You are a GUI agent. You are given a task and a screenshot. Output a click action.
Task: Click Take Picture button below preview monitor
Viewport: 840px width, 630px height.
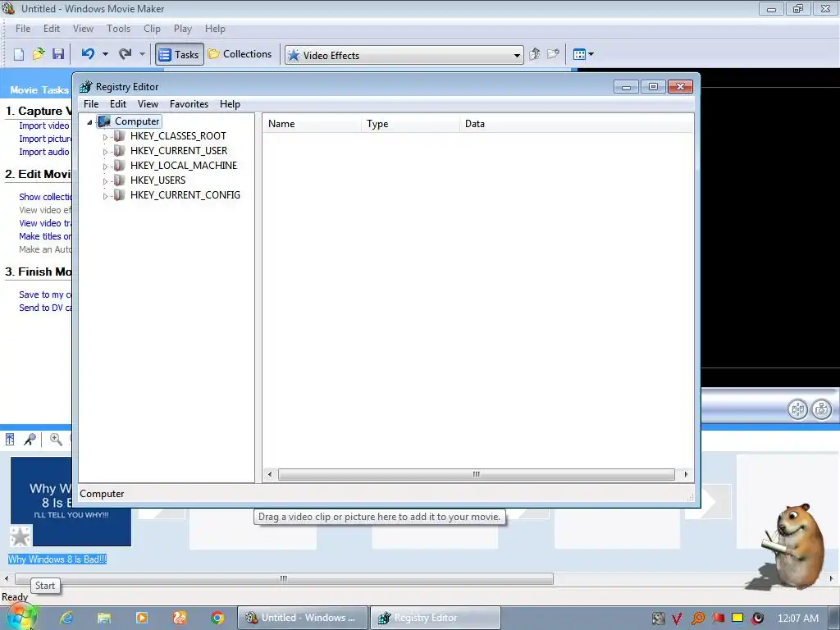(x=822, y=410)
